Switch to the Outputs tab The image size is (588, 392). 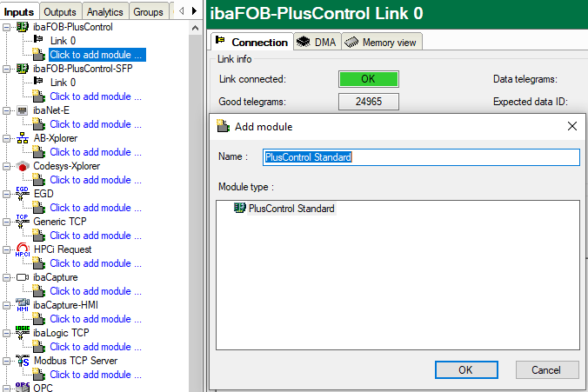tap(60, 12)
